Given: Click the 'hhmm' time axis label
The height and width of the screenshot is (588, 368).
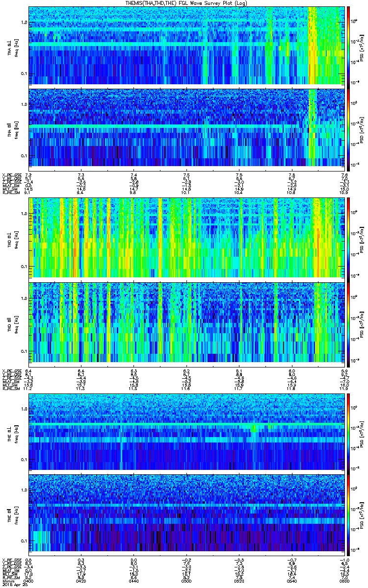Looking at the screenshot, I should pos(7,580).
